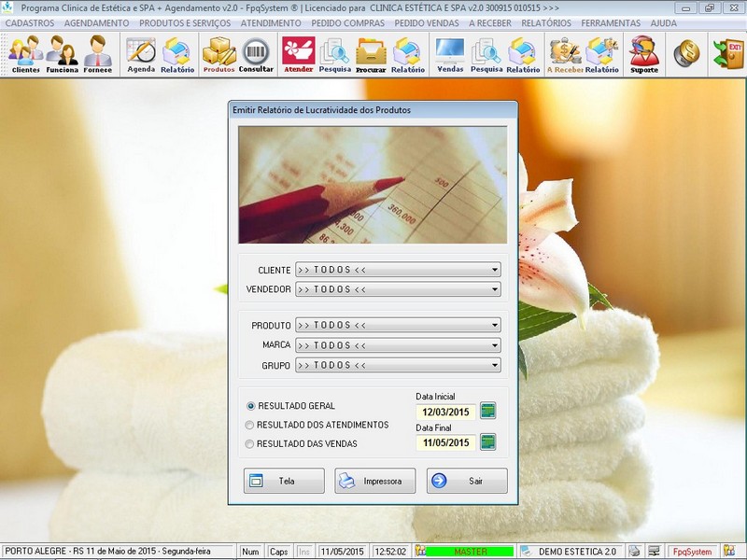This screenshot has width=747, height=560.
Task: Open Relatório icon next to A Receber
Action: [x=601, y=54]
